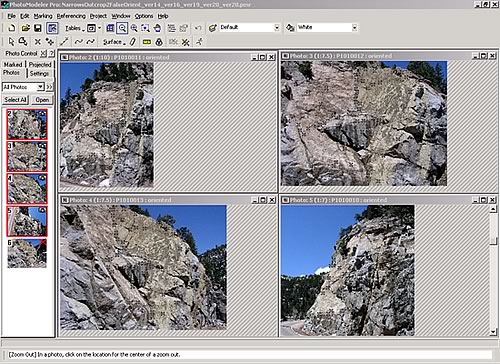500x364 pixels.
Task: Close the Photo Control panel
Action: 43,53
